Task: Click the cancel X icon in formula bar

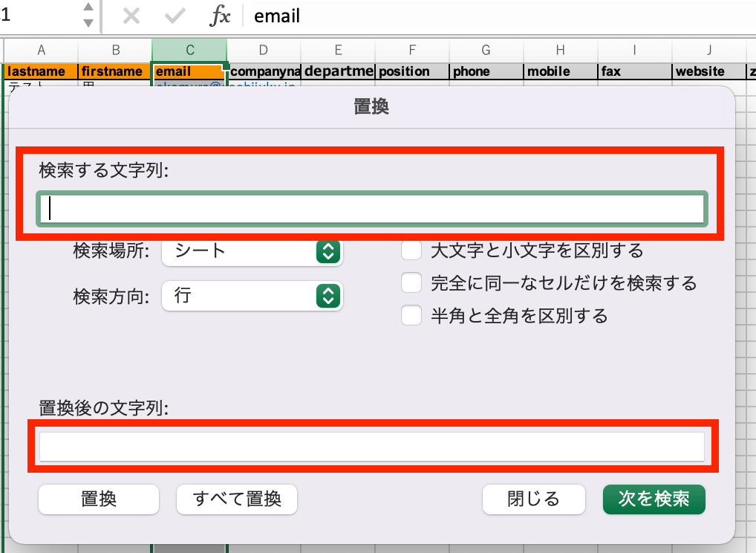Action: [131, 16]
